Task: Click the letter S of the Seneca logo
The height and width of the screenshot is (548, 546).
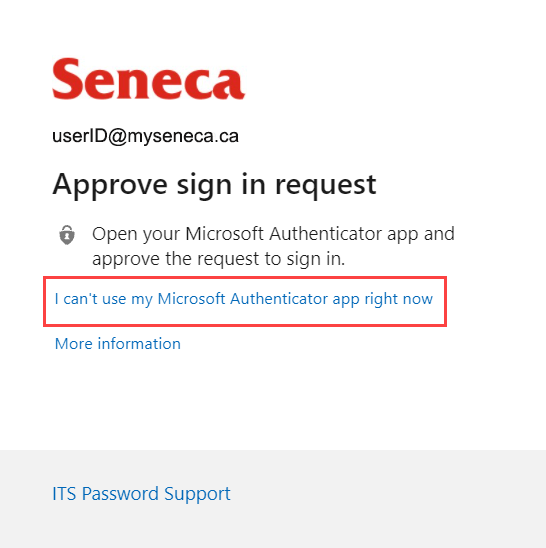Action: [x=67, y=79]
